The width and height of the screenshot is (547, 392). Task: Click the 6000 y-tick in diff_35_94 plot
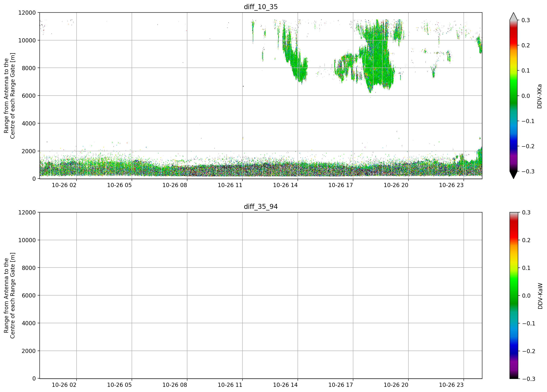(x=29, y=295)
